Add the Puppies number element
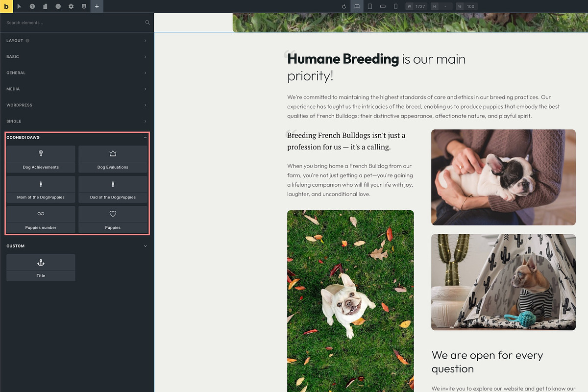The image size is (588, 392). click(41, 220)
